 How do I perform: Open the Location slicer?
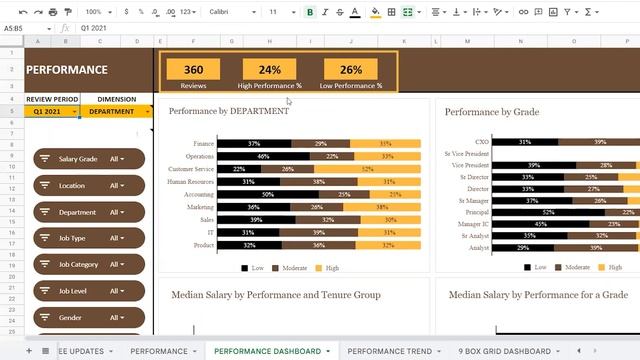89,186
